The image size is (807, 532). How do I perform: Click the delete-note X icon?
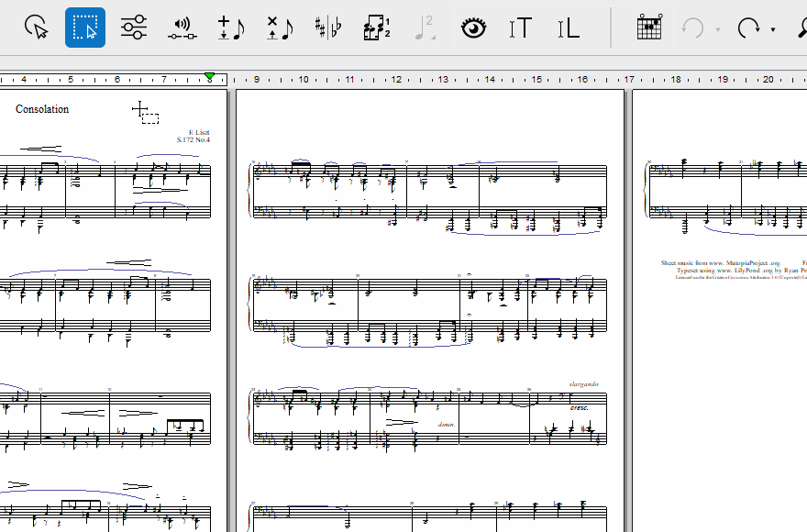click(279, 28)
